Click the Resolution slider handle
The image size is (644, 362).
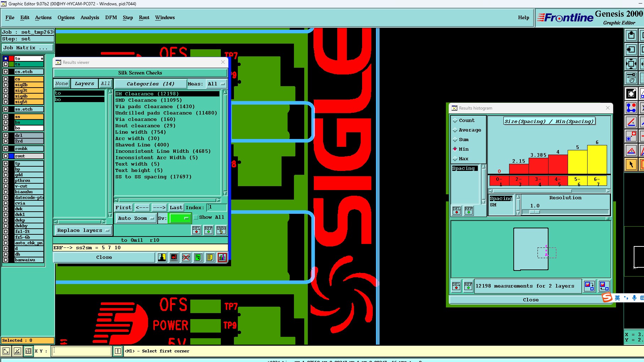535,212
